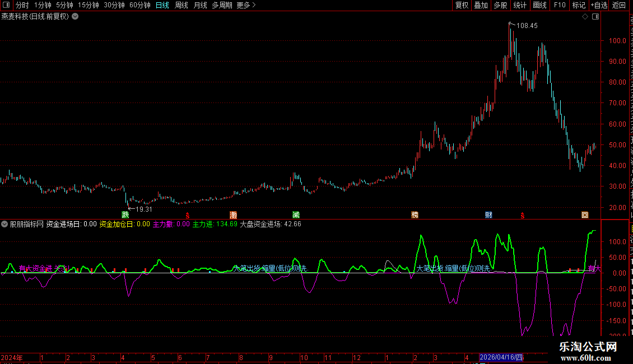Click the orange 激 event marker
The width and height of the screenshot is (633, 364).
pyautogui.click(x=233, y=214)
